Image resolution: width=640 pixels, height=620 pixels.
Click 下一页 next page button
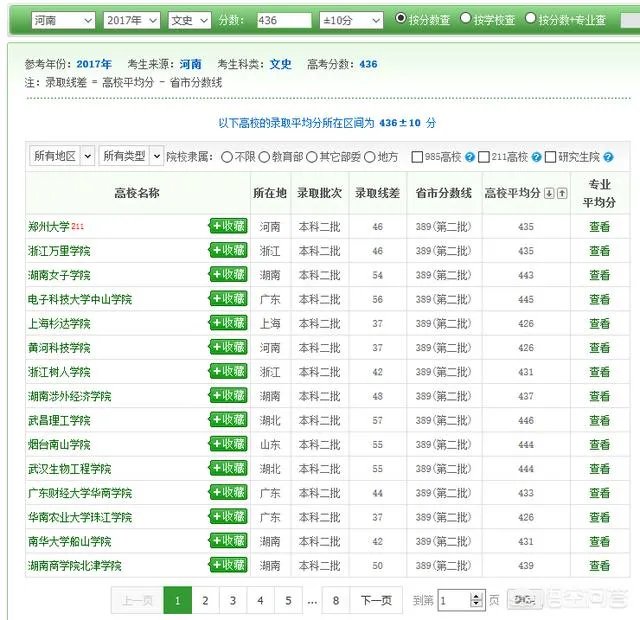(376, 600)
